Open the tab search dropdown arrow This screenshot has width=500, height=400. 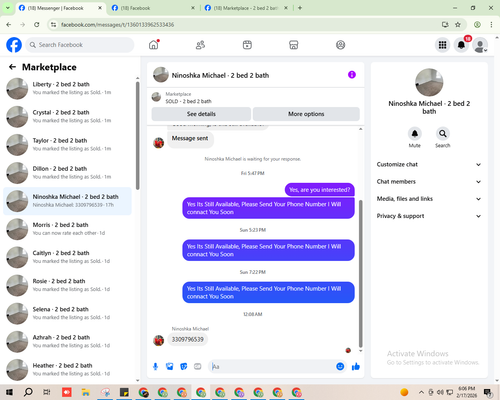[7, 8]
